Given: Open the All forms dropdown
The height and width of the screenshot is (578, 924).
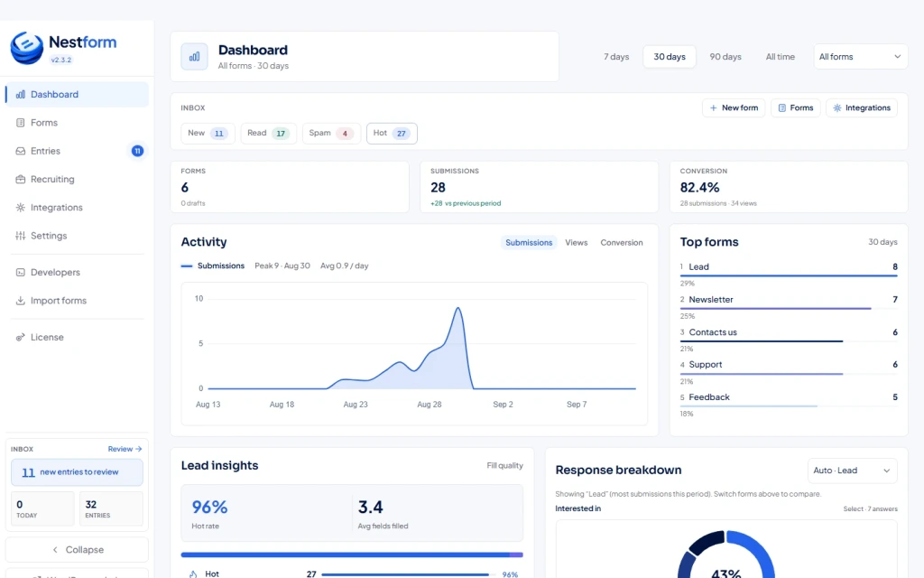Looking at the screenshot, I should pyautogui.click(x=860, y=57).
